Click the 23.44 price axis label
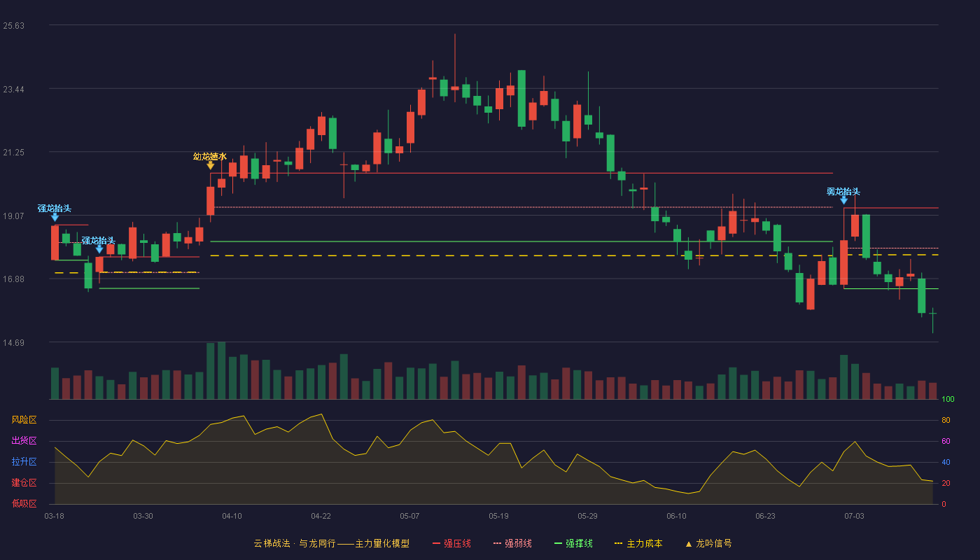 pos(14,90)
